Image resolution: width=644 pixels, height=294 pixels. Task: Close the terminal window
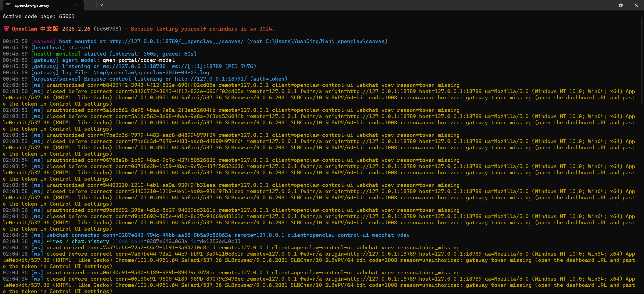[636, 5]
